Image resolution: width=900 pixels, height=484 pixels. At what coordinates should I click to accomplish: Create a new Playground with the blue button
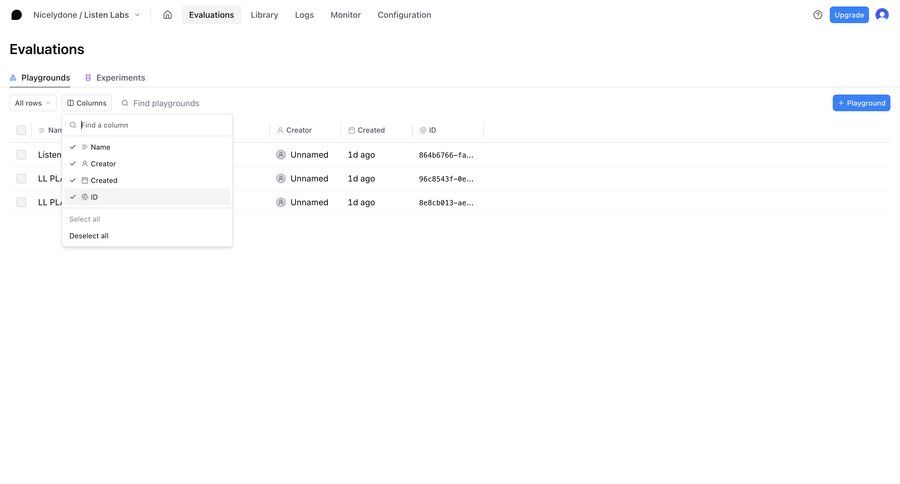click(x=861, y=103)
